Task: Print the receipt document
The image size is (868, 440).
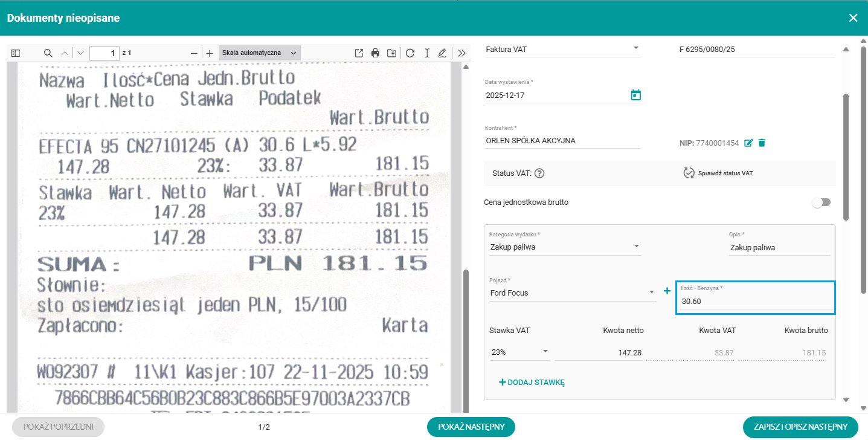Action: click(375, 53)
